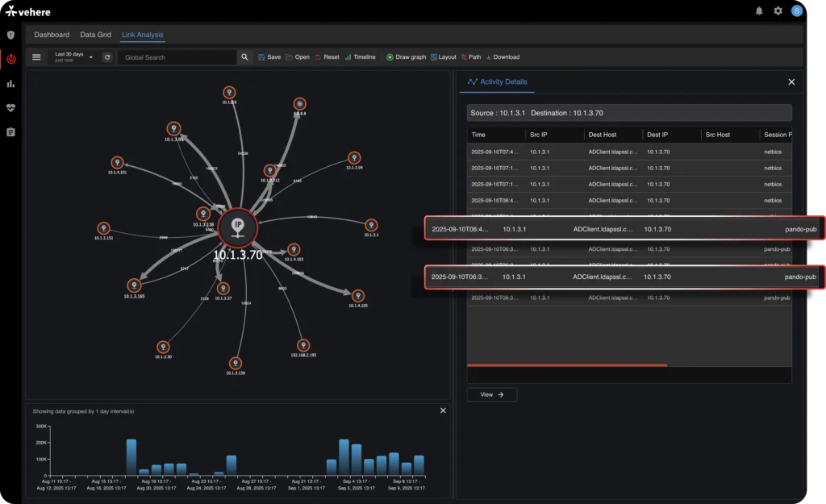Click the Global Search magnifier icon

coord(245,57)
